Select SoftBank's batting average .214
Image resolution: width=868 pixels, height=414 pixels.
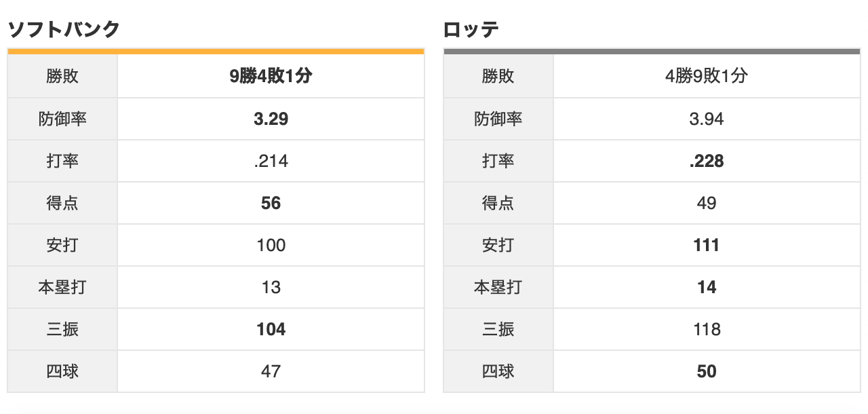(271, 161)
